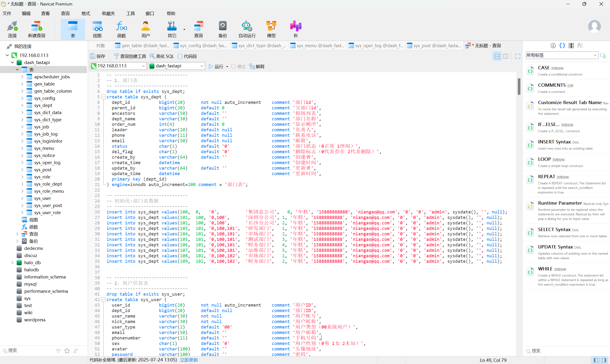Expand the halo_db database node

click(x=12, y=263)
